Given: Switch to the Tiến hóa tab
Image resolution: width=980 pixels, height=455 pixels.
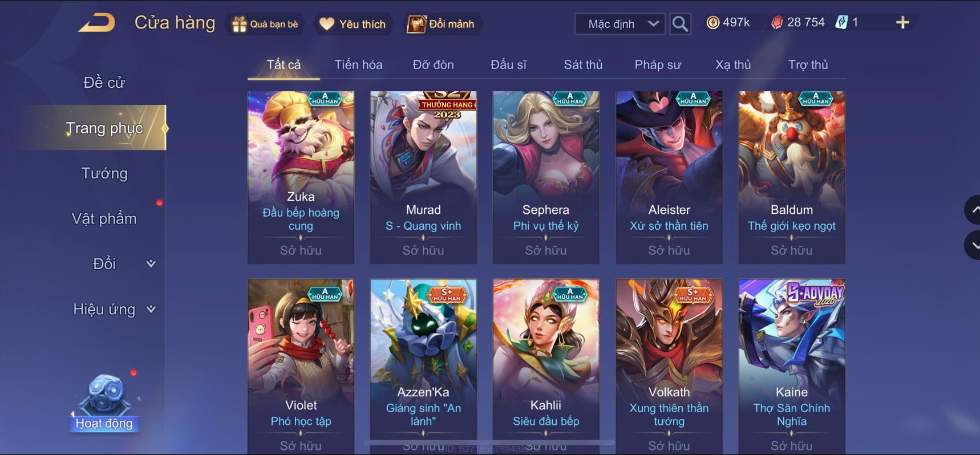Looking at the screenshot, I should tap(358, 64).
